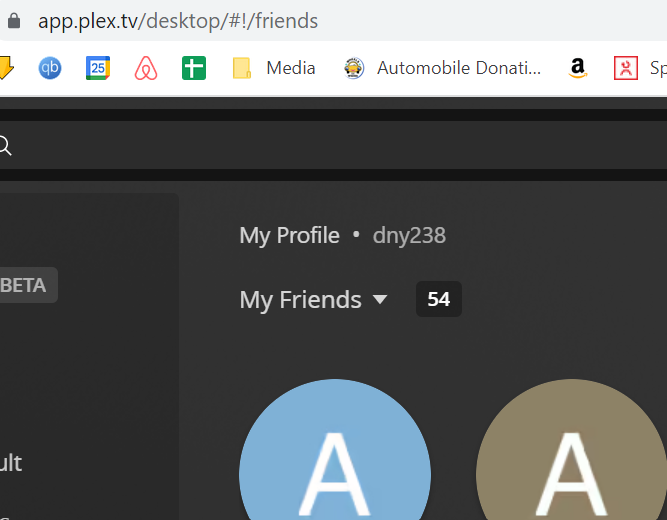This screenshot has height=520, width=667.
Task: Open the Amazon bookmark
Action: (x=578, y=68)
